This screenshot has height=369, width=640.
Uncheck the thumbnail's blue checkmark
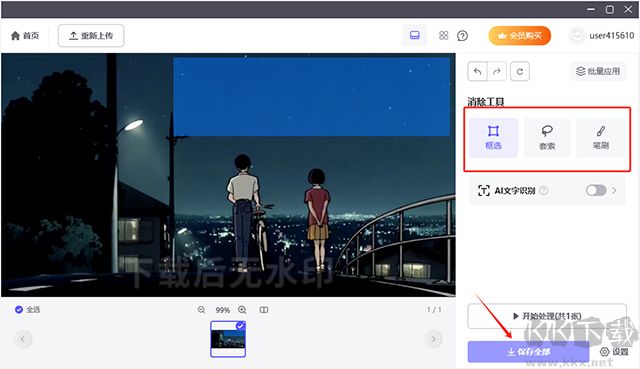pos(240,326)
